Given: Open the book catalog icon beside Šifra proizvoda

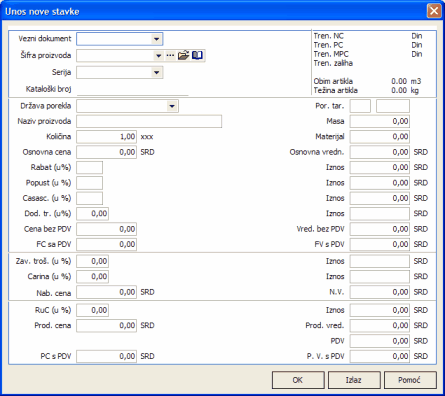Looking at the screenshot, I should pos(197,55).
